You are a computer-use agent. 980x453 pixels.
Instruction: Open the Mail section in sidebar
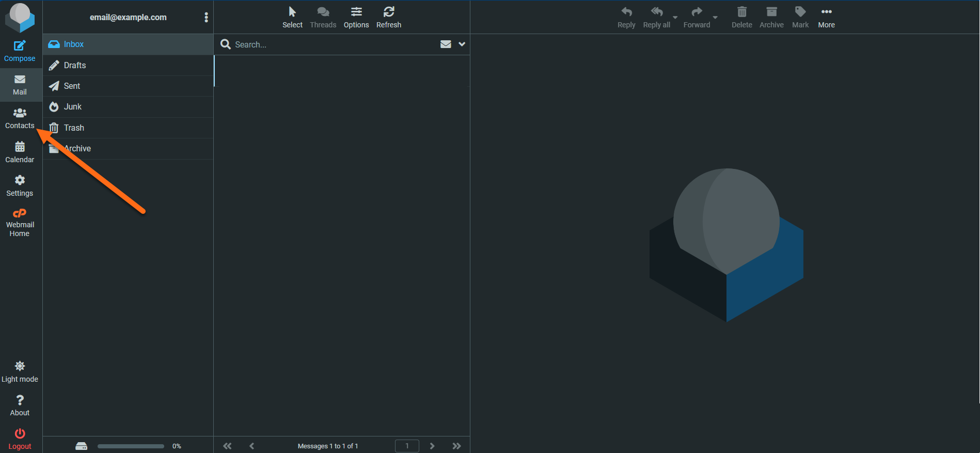[x=20, y=85]
